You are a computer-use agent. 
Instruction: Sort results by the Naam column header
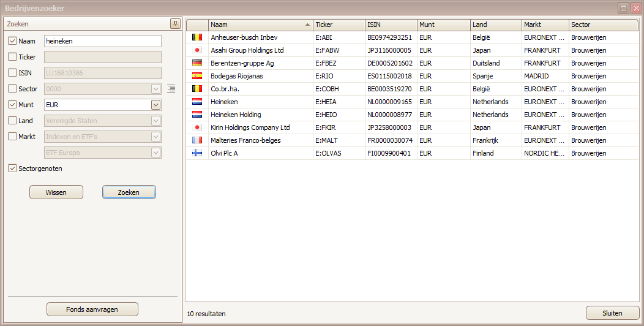[260, 25]
